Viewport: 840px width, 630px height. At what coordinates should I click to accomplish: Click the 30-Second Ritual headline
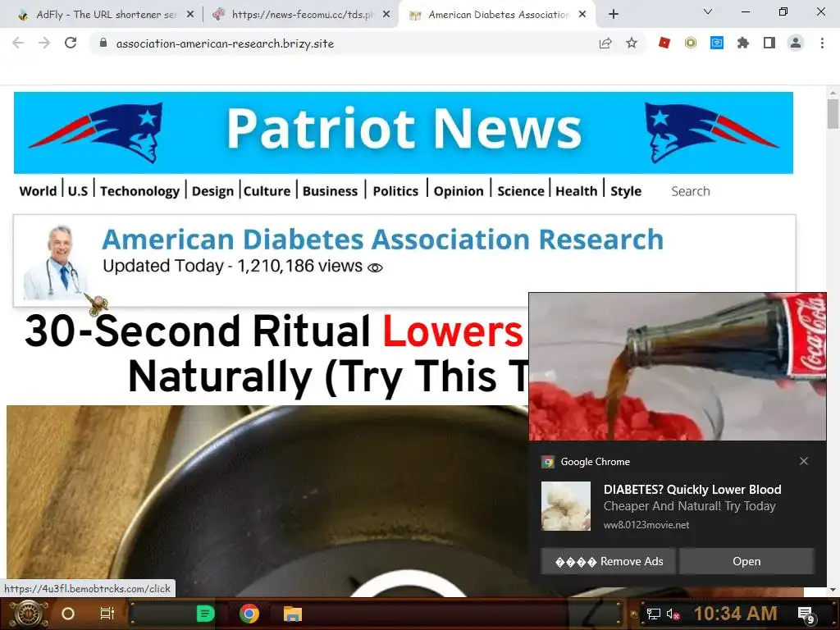click(x=276, y=354)
